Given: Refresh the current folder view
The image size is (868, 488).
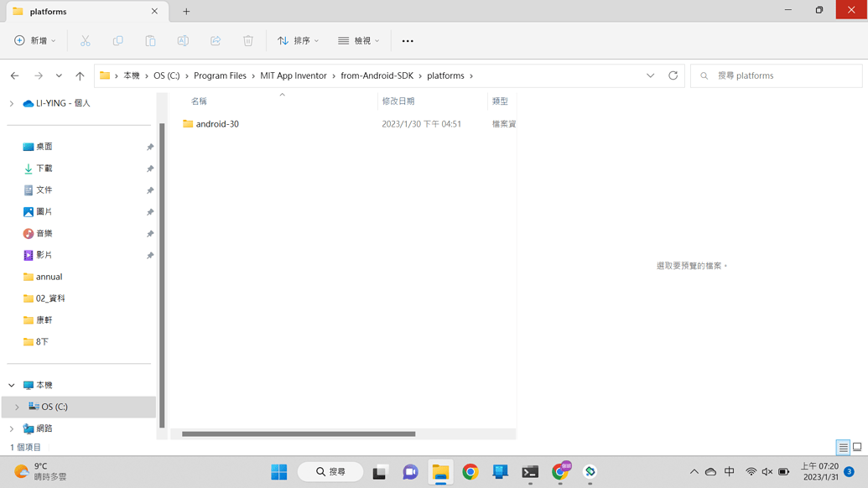Looking at the screenshot, I should [673, 75].
